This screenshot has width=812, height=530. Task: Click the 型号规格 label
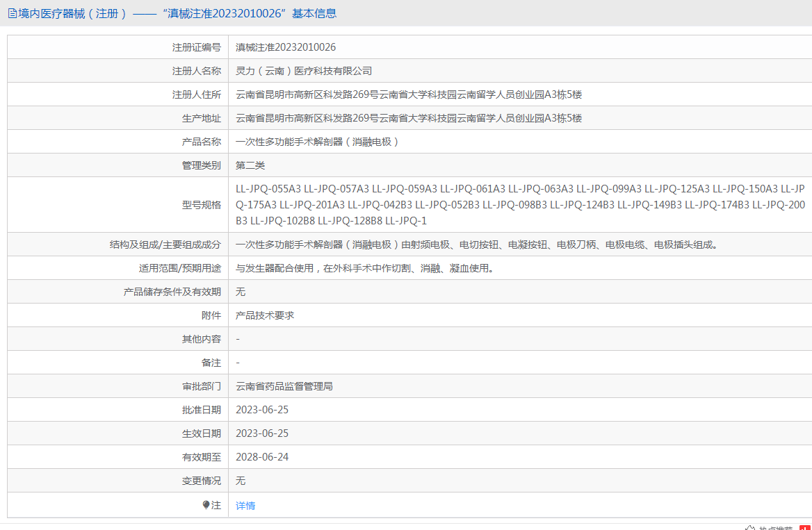tap(202, 205)
